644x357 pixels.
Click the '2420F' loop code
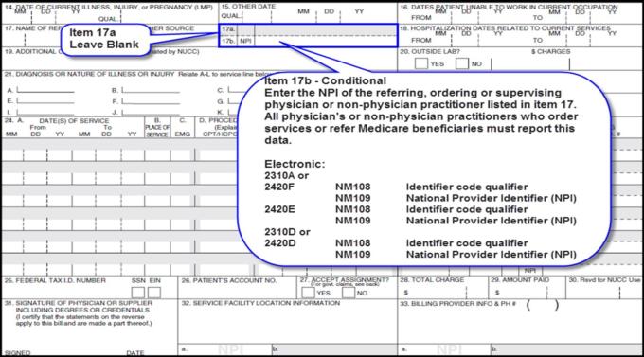pyautogui.click(x=279, y=187)
